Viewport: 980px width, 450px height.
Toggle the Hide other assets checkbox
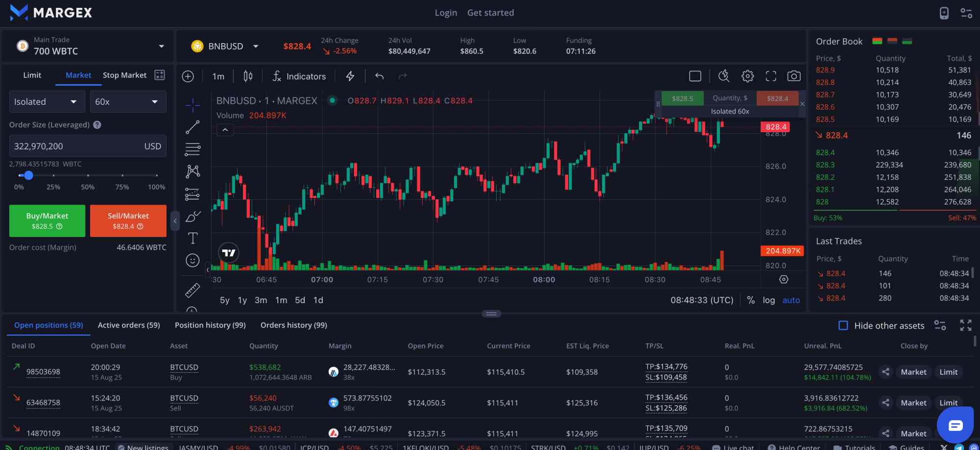[x=843, y=325]
